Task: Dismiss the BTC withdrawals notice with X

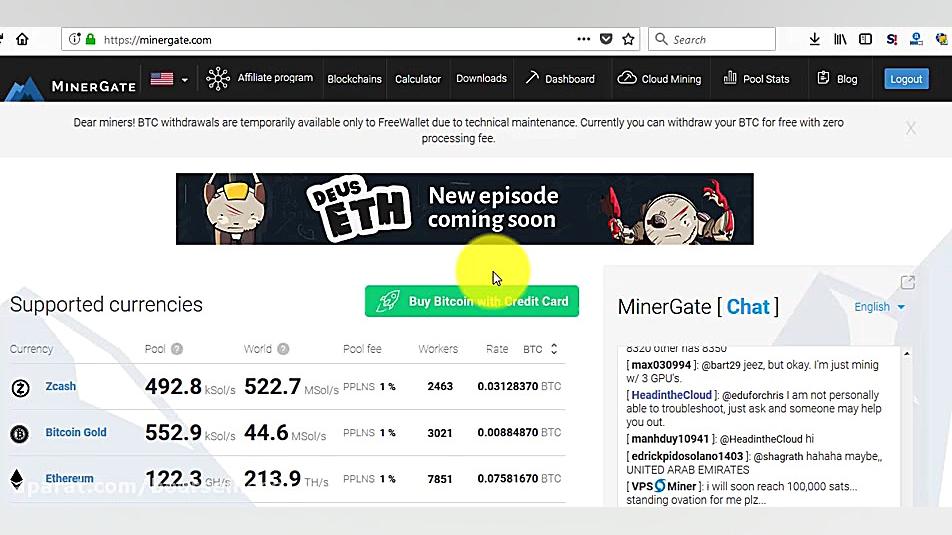Action: [911, 128]
